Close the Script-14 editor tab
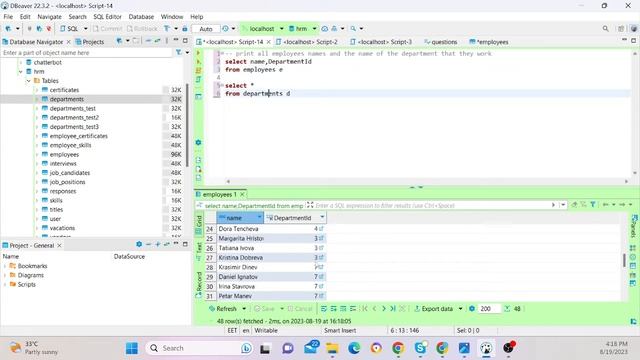Viewport: 640px width, 360px height. [269, 42]
